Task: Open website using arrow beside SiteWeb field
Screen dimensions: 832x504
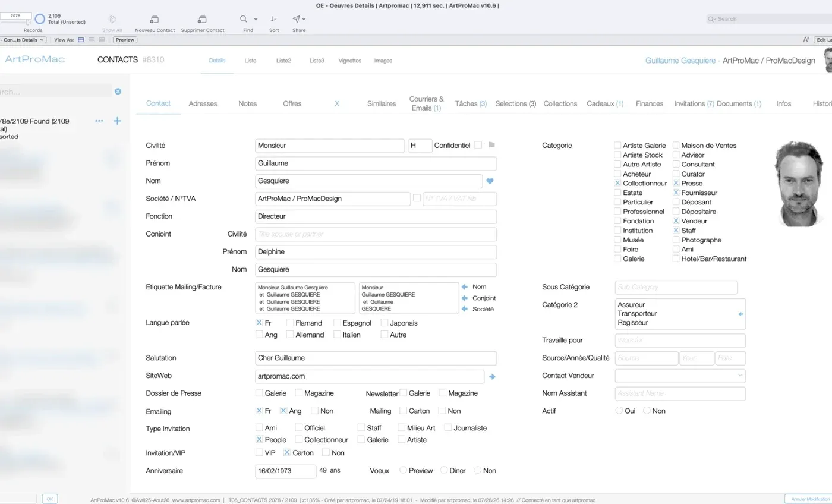Action: [492, 377]
